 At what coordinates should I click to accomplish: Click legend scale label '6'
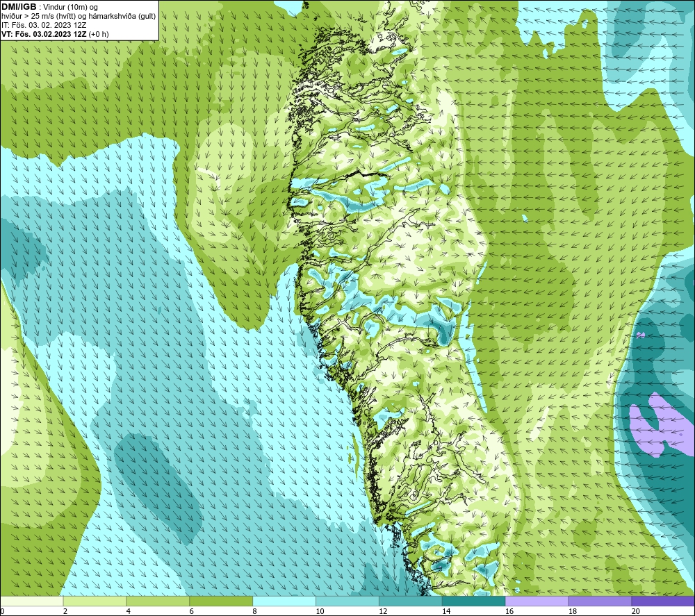192,611
